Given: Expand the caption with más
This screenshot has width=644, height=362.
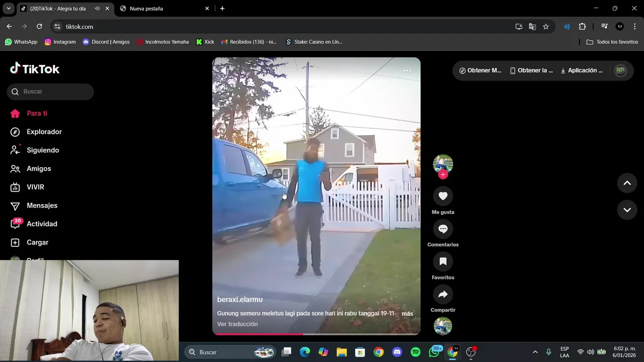Looking at the screenshot, I should [408, 314].
